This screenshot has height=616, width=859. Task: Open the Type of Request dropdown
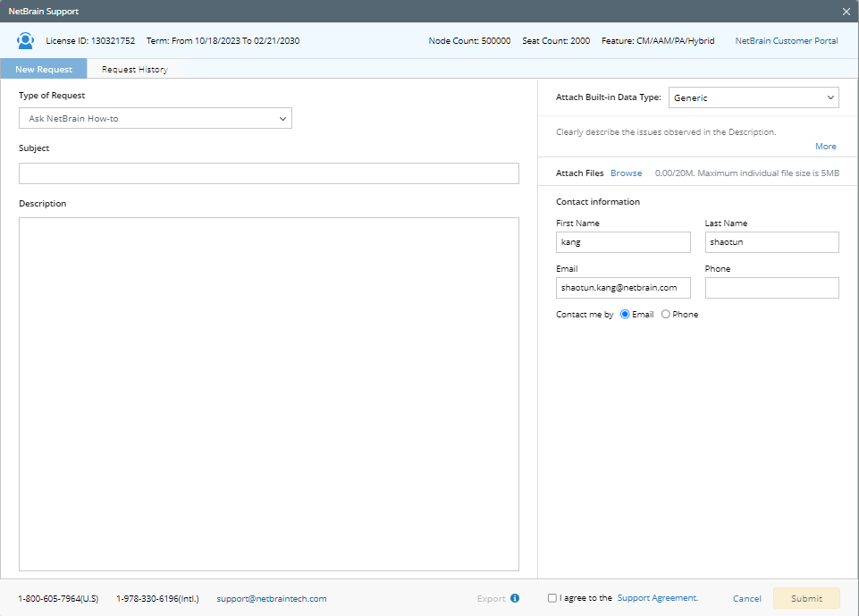coord(156,118)
